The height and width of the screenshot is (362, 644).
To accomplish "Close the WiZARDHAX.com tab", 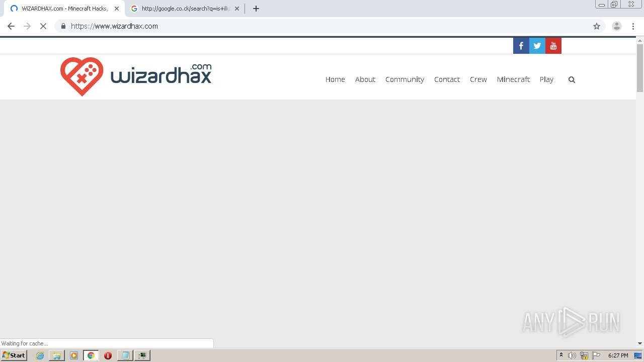I will click(117, 9).
